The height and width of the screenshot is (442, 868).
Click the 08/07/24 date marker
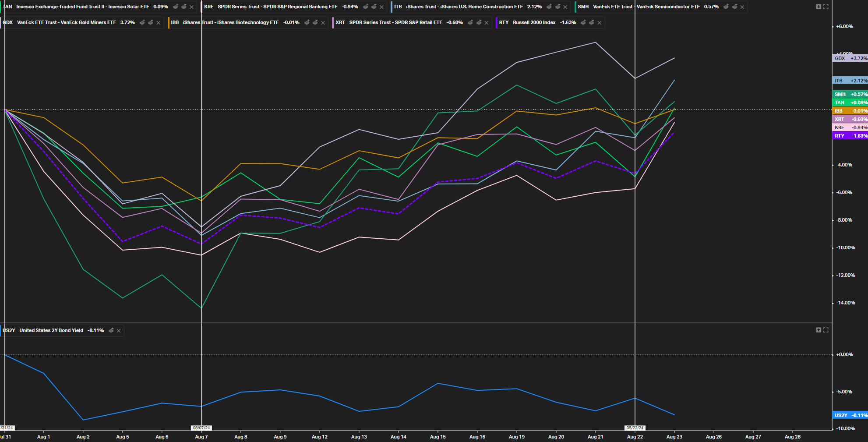click(201, 428)
